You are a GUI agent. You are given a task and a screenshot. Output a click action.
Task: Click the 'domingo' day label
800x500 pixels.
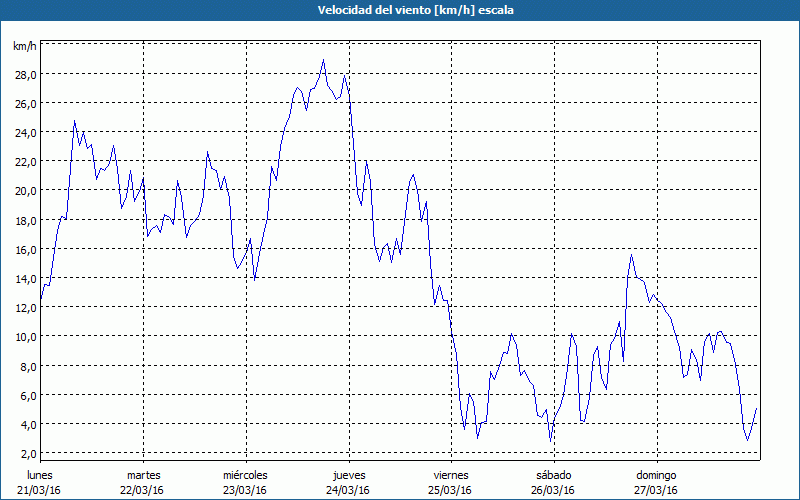coord(656,475)
